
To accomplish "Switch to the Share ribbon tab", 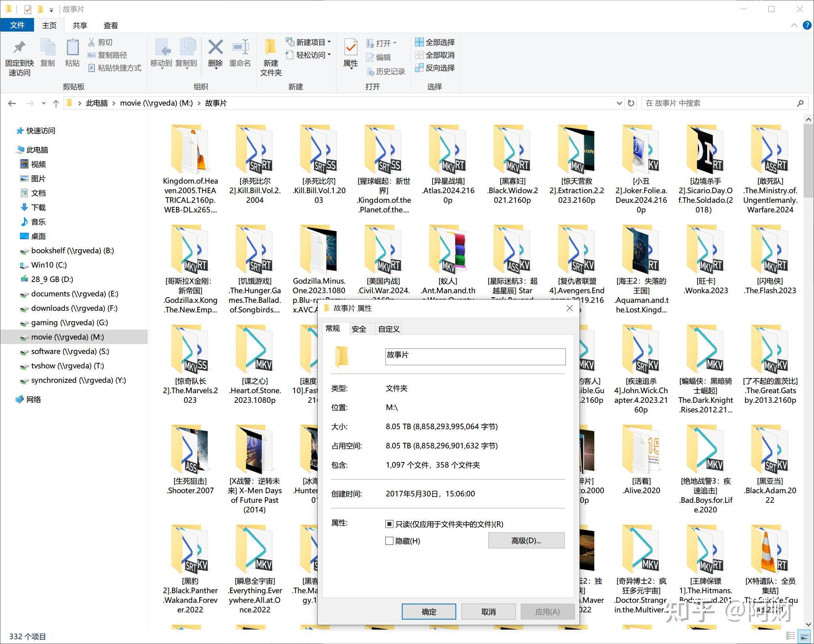I will (80, 25).
